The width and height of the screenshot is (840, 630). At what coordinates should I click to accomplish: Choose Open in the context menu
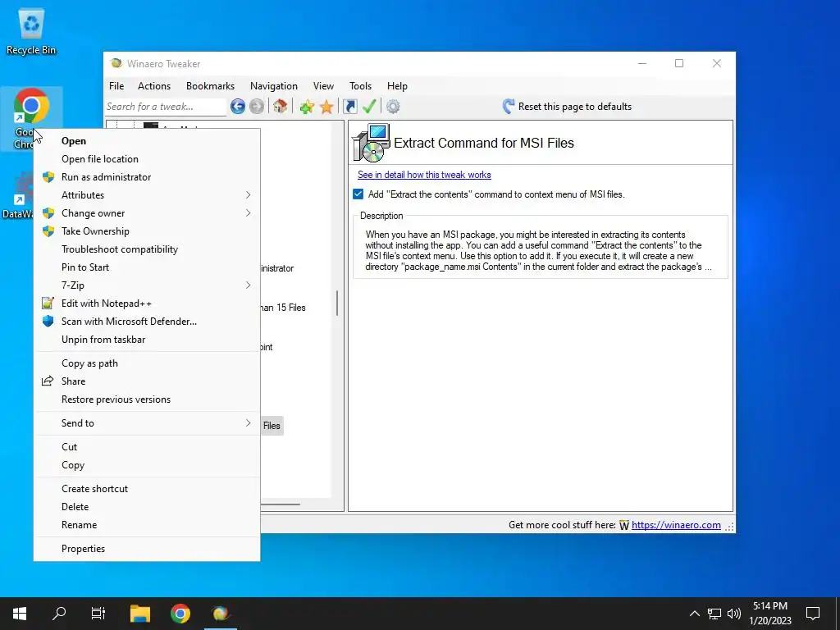click(x=147, y=141)
